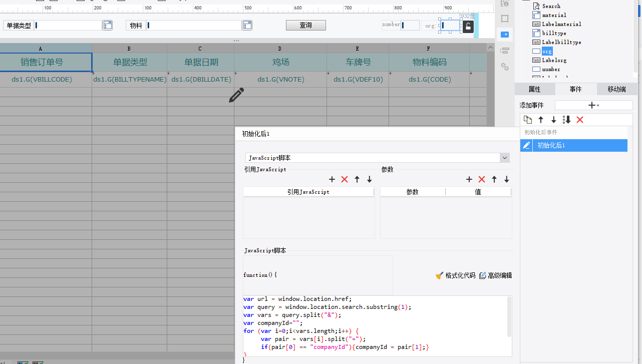Switch to the 属性 tab
Viewport: 642px width, 364px height.
(x=535, y=89)
